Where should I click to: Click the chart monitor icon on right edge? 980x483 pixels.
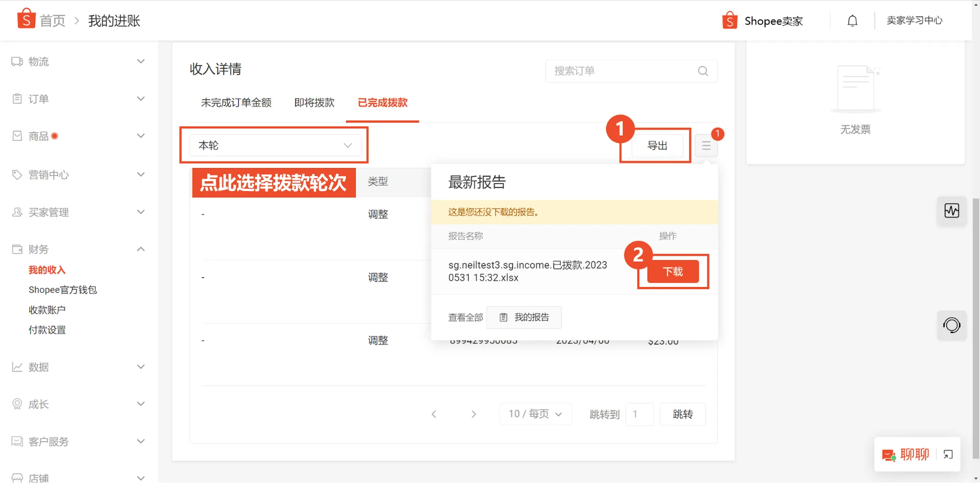951,211
